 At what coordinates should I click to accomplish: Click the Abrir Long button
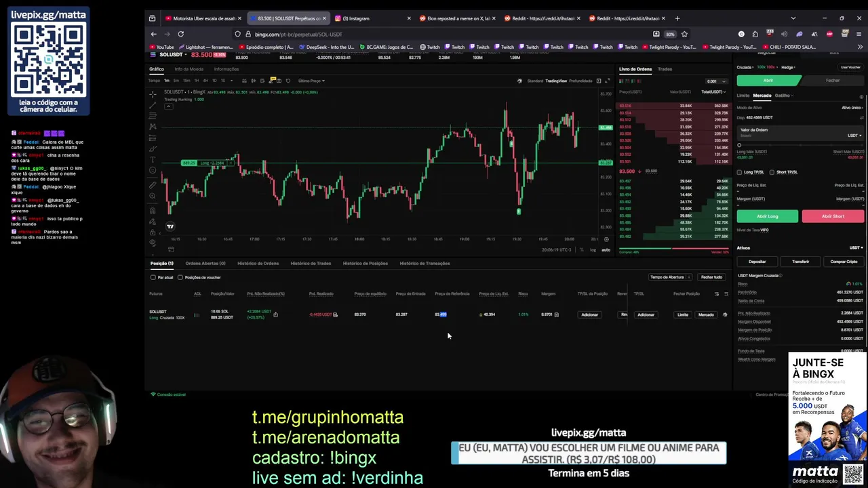tap(768, 216)
